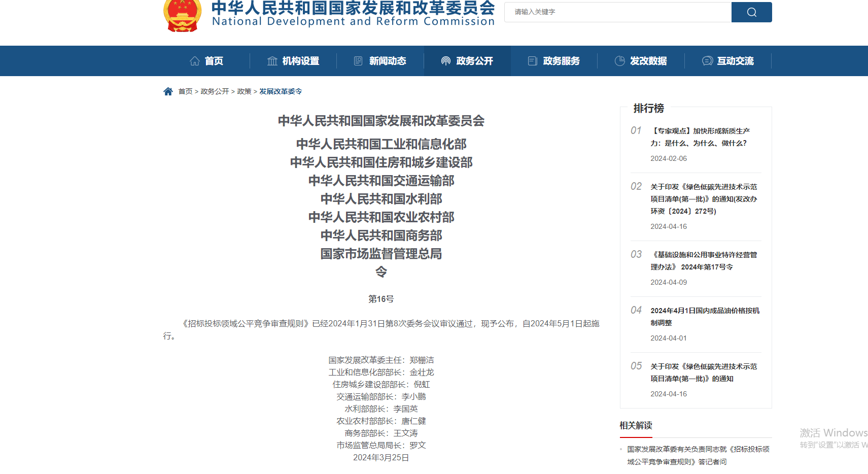Click the 互动交流 chat bubble icon
This screenshot has width=868, height=474.
tap(707, 61)
